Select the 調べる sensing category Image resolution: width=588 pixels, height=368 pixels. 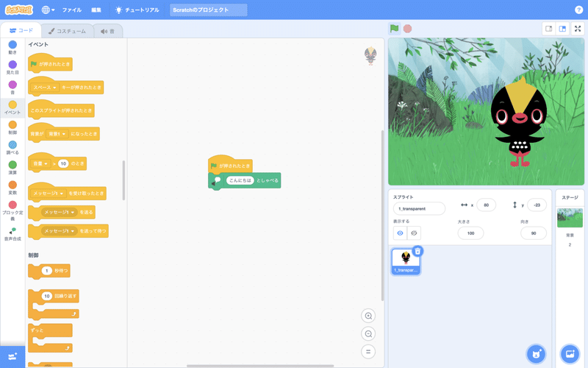12,148
